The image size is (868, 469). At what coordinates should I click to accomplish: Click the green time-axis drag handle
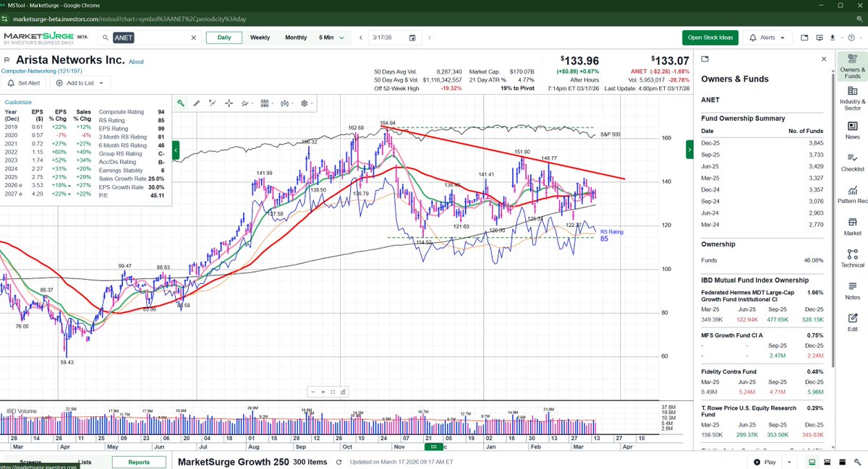coord(433,446)
